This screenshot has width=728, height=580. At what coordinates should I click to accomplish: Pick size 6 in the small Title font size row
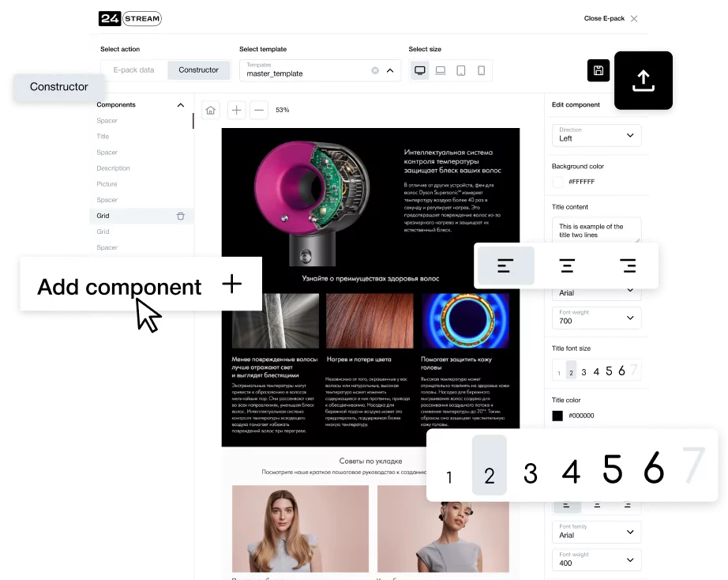pos(621,371)
